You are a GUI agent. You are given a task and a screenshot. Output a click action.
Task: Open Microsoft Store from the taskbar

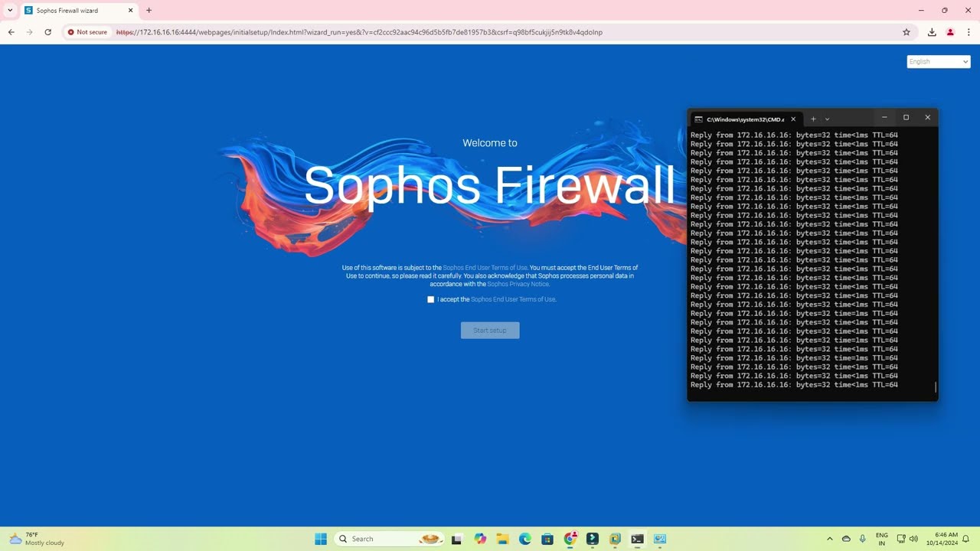click(547, 539)
